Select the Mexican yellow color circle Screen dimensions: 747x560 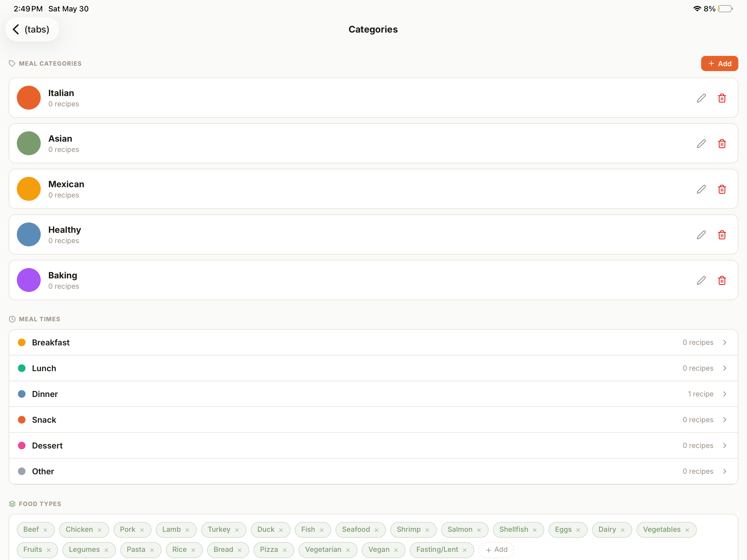(x=29, y=189)
